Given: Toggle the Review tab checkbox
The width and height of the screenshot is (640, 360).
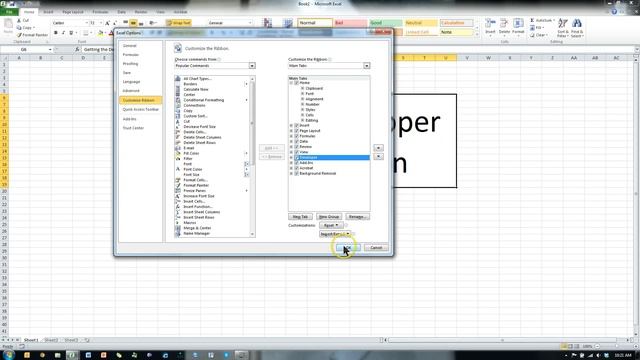Looking at the screenshot, I should pos(297,147).
